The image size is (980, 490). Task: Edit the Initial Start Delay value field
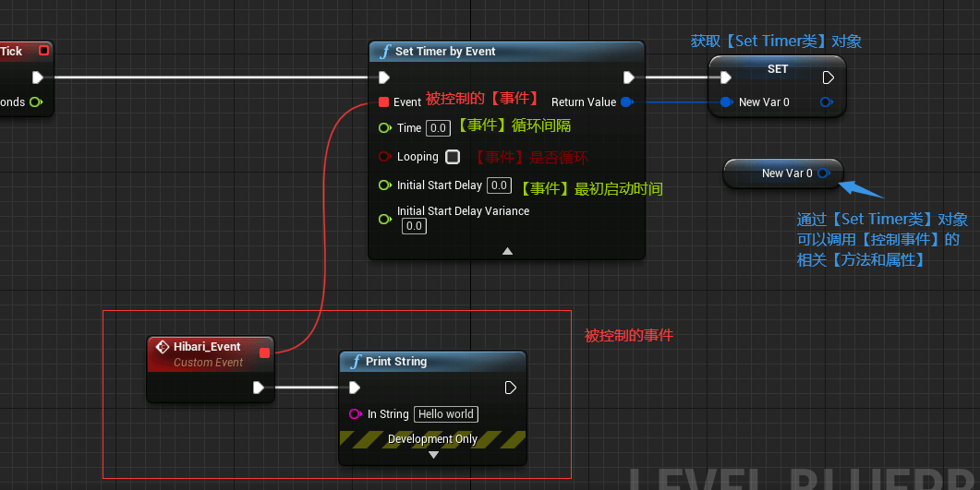pos(500,185)
